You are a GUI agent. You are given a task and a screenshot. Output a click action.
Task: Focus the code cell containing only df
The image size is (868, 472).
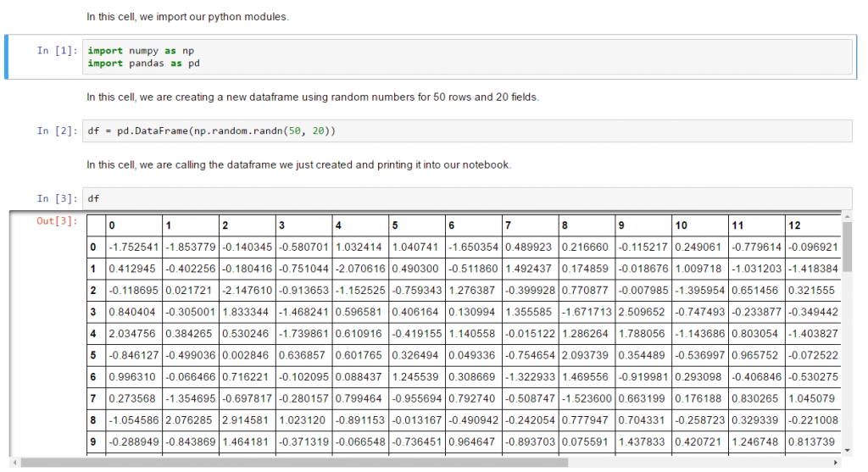coord(468,198)
